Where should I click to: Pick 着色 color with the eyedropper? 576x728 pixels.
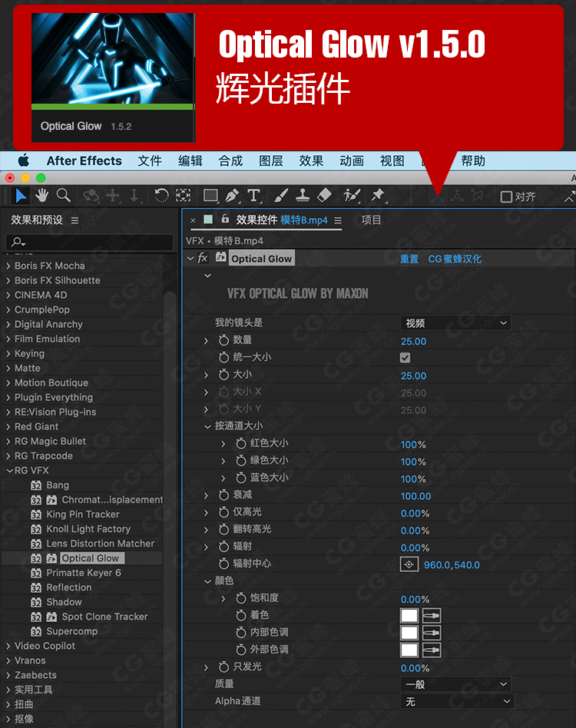click(x=432, y=616)
